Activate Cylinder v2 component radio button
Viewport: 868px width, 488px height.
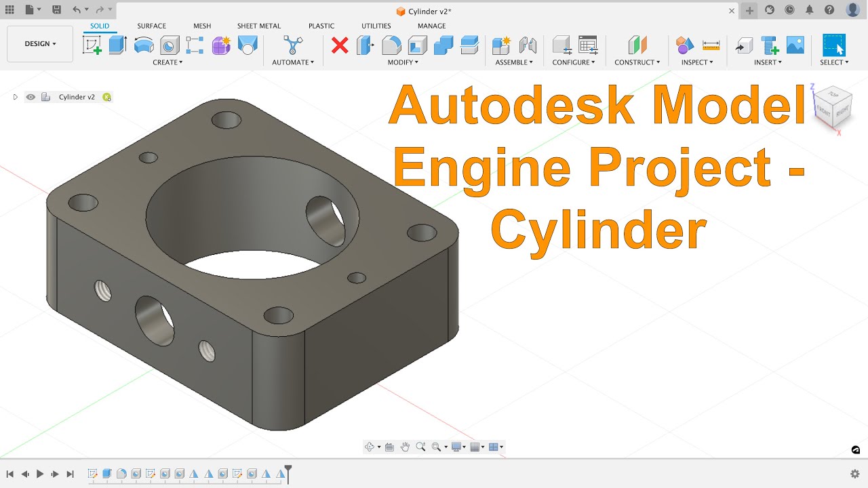pos(106,97)
